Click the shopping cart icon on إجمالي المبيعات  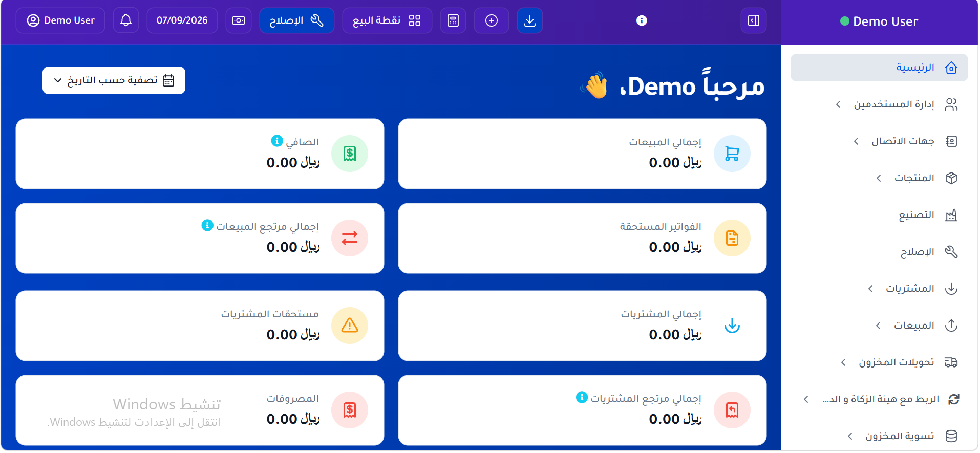pyautogui.click(x=732, y=154)
